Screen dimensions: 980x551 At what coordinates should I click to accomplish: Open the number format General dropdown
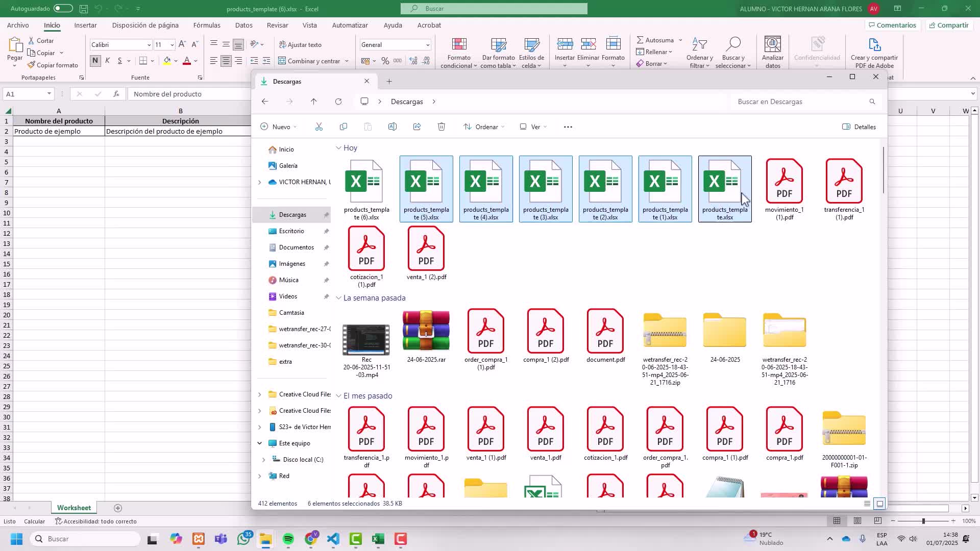428,45
